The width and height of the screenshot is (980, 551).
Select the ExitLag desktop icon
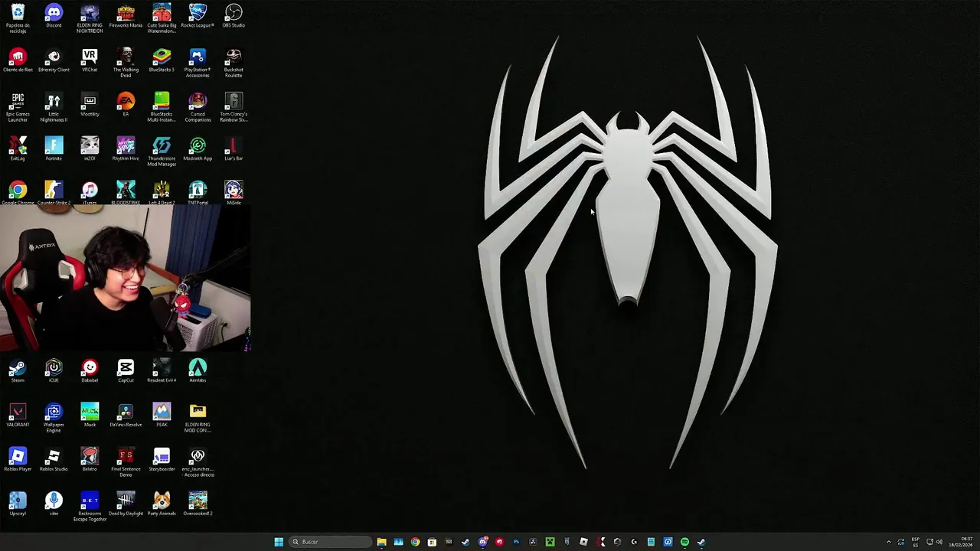(18, 149)
